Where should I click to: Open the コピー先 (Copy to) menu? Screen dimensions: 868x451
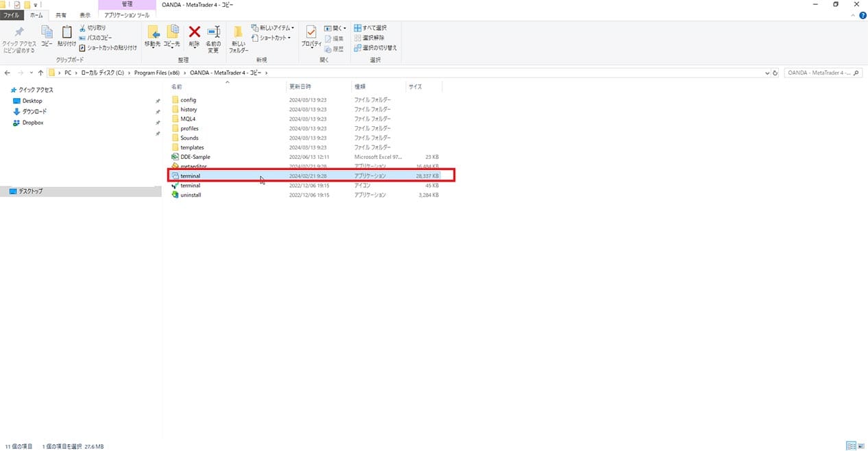171,37
